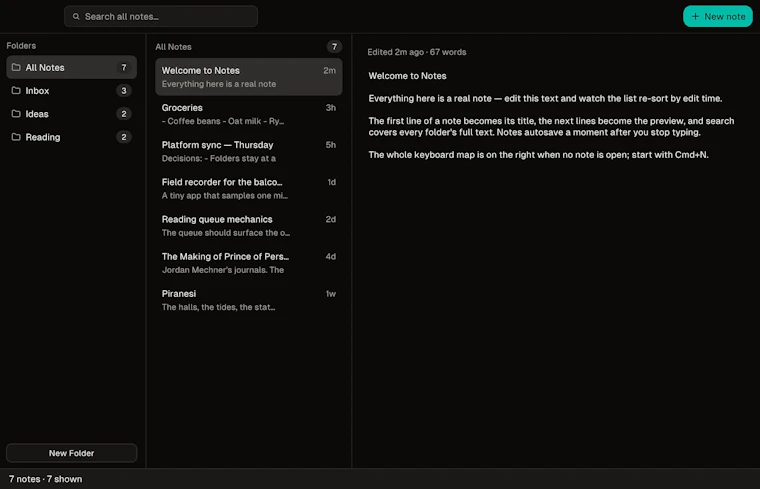Click the paragraph starting The whole keyboard map
Image resolution: width=760 pixels, height=489 pixels.
538,155
